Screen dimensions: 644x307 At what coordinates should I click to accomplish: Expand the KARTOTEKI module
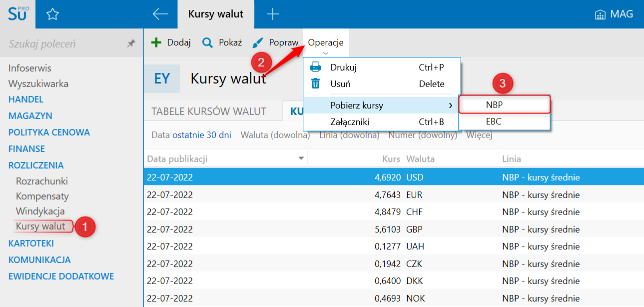(31, 243)
